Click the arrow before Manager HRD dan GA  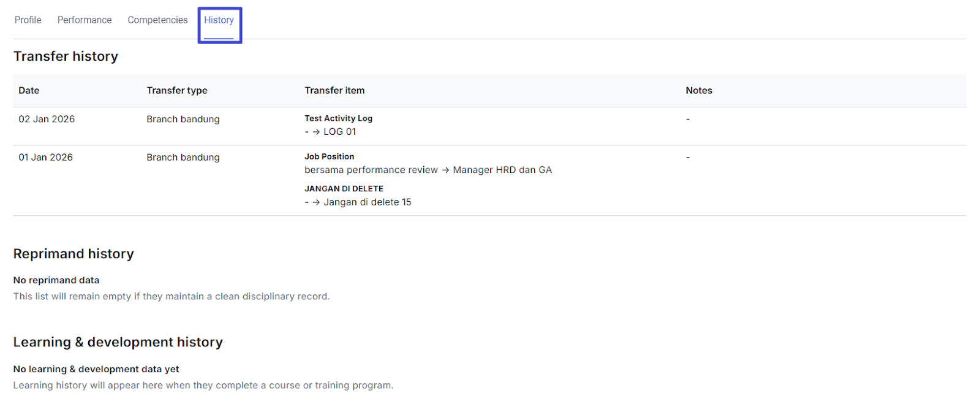point(445,170)
